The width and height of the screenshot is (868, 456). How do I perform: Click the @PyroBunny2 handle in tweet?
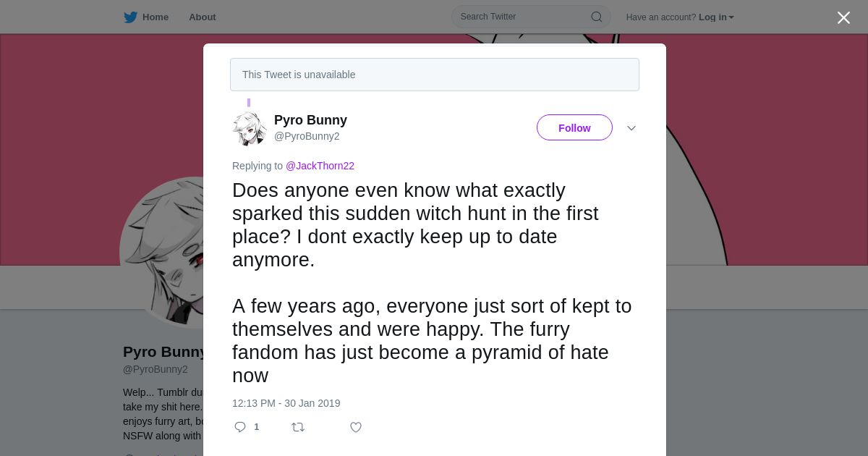pos(307,136)
